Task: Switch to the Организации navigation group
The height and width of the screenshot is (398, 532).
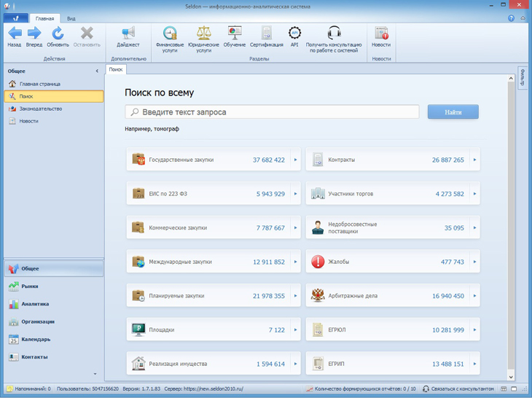Action: [54, 321]
